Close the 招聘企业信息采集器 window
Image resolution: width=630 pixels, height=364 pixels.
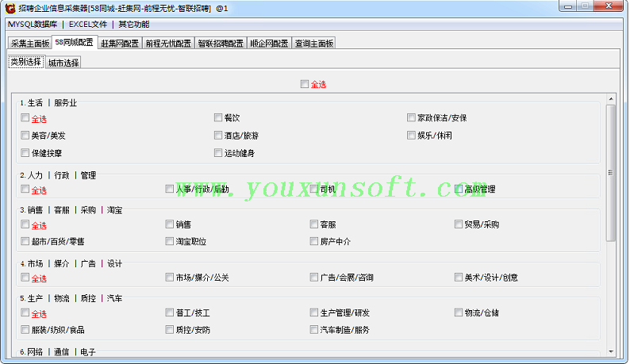[x=609, y=6]
